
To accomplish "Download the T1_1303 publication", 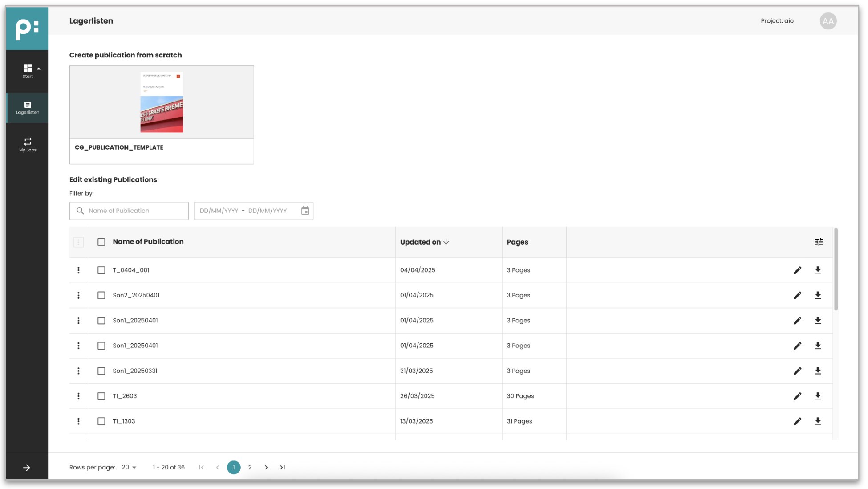I will [x=818, y=421].
